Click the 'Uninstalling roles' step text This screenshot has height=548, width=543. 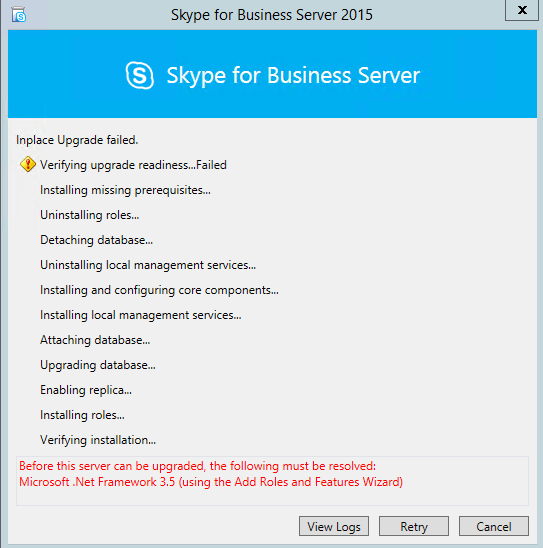[89, 215]
